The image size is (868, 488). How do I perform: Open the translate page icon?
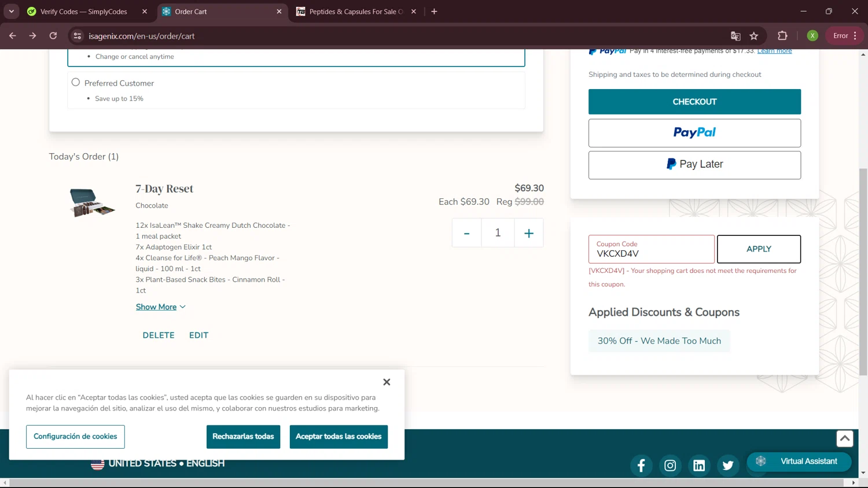735,36
